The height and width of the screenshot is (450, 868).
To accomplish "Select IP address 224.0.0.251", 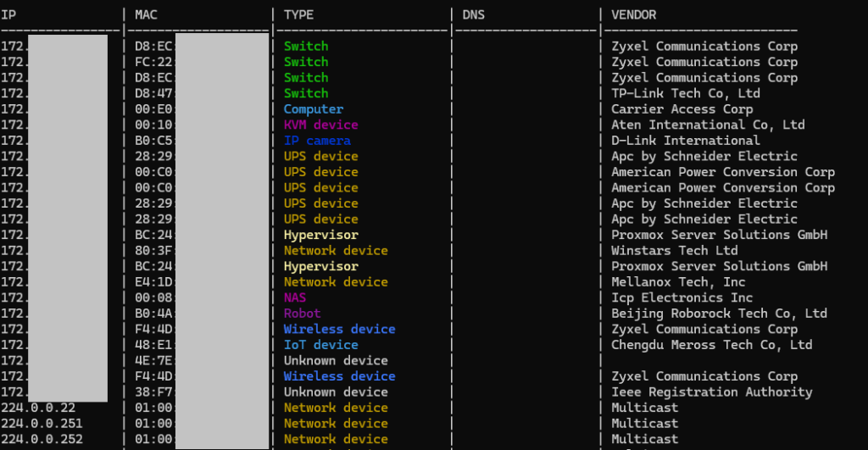I will pos(42,424).
